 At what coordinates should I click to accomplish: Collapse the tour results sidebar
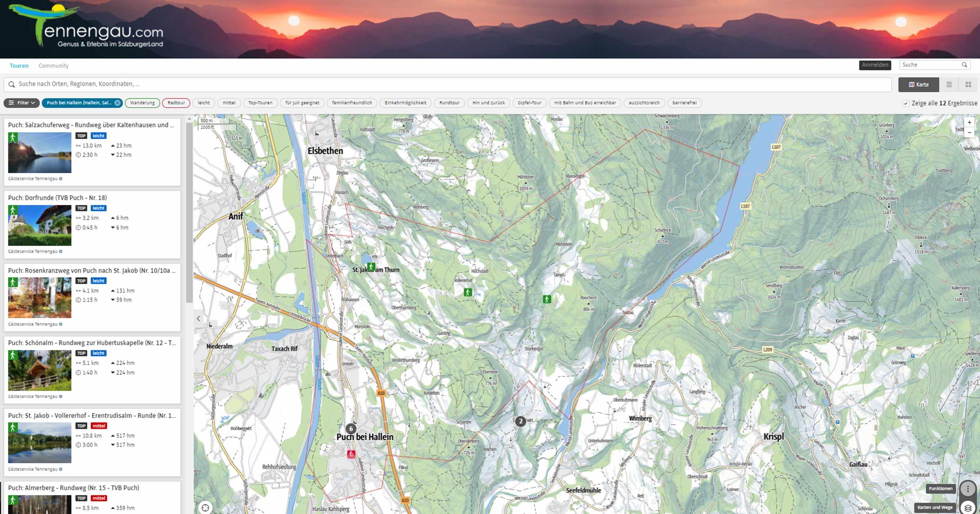pos(199,318)
